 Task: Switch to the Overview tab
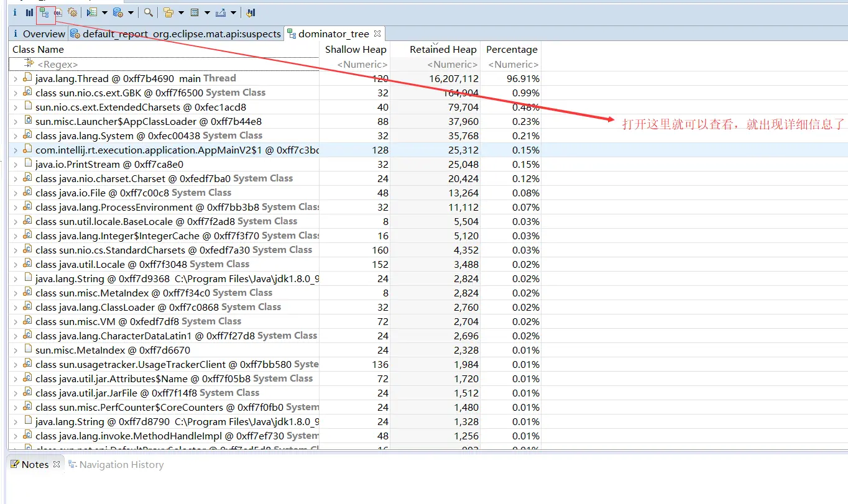tap(39, 34)
